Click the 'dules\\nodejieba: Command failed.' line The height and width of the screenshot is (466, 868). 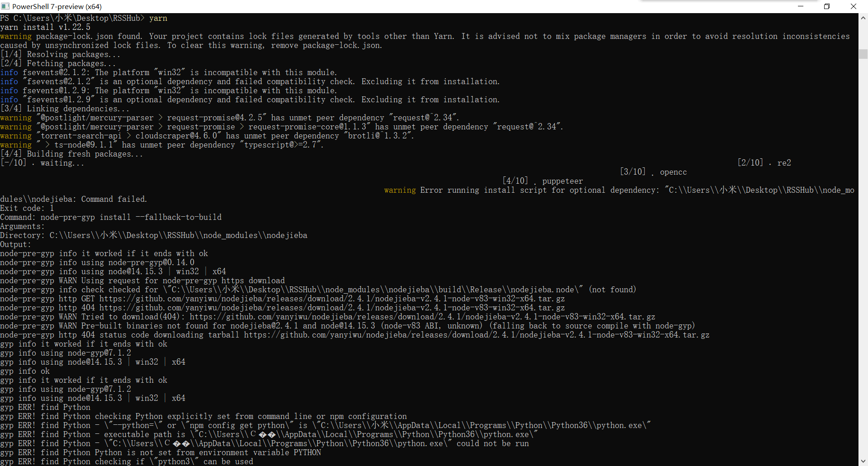tap(74, 199)
